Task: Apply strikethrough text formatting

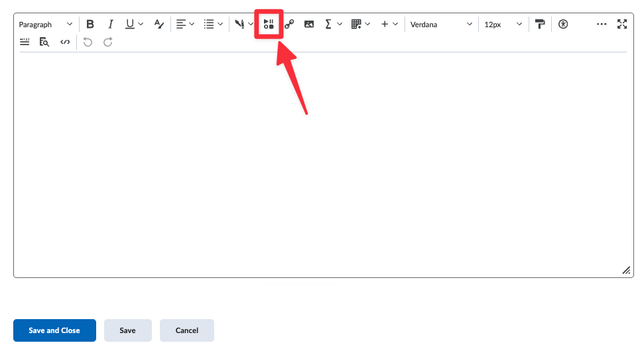Action: pos(159,25)
